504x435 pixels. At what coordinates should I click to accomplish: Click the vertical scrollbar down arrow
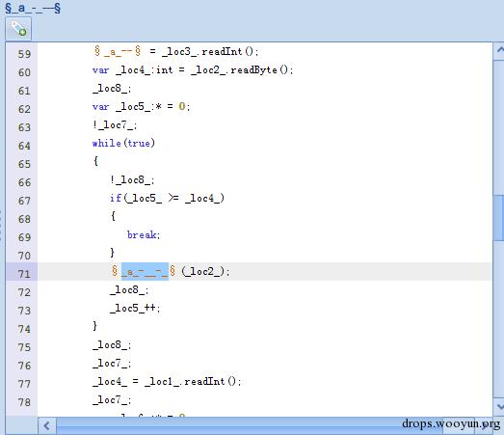[499, 407]
